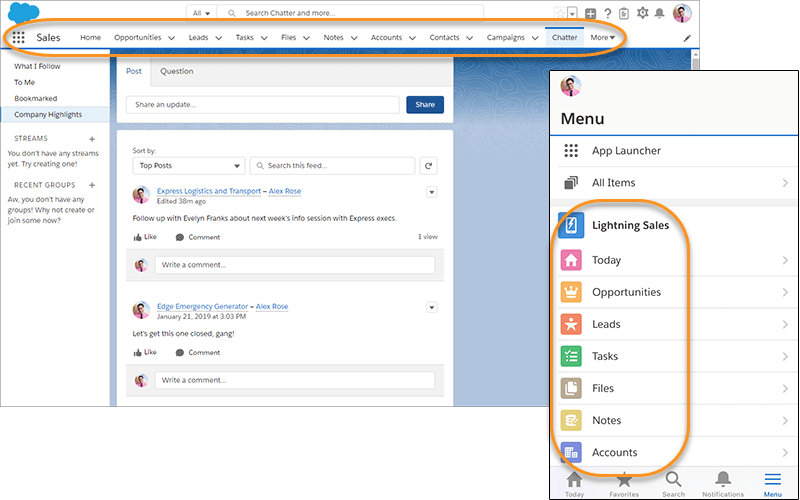This screenshot has height=500, width=800.
Task: Tap Notifications in mobile bottom bar
Action: (x=723, y=484)
